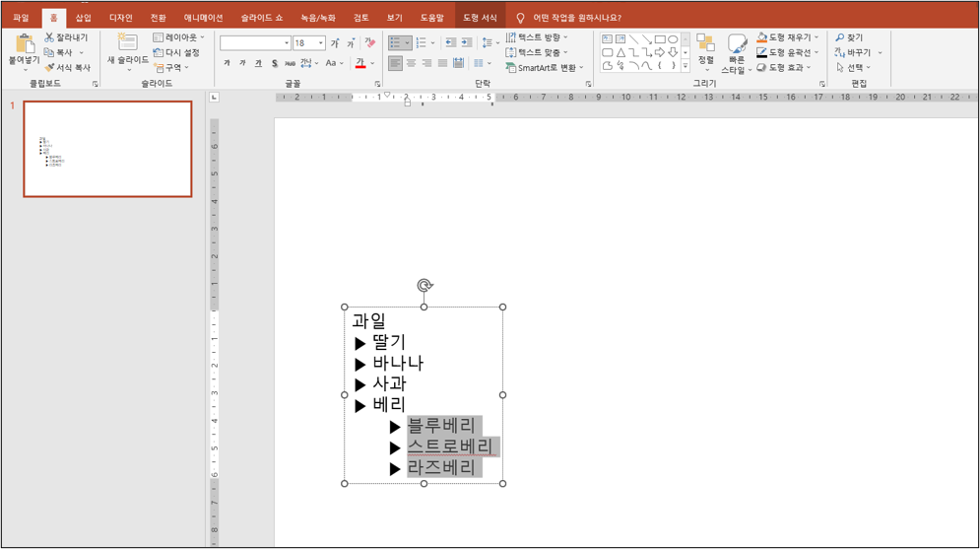Open the 구역 section dropdown
The height and width of the screenshot is (549, 980).
172,68
